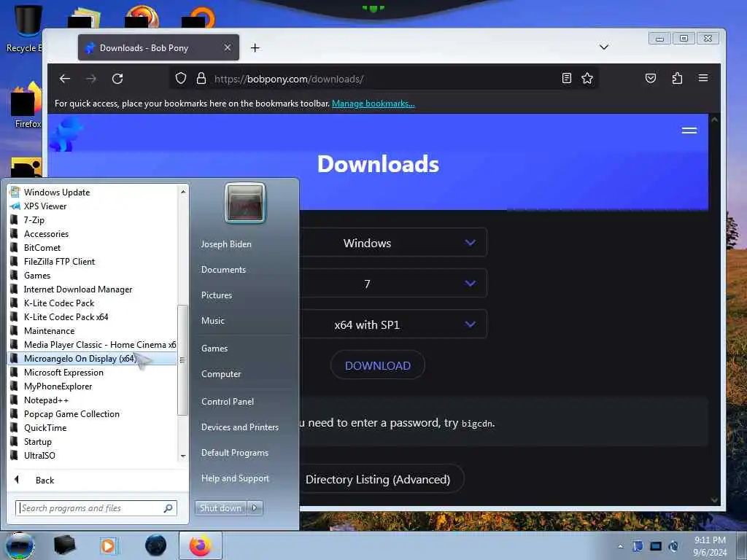Go back with the Firefox back arrow
747x560 pixels.
pyautogui.click(x=65, y=79)
